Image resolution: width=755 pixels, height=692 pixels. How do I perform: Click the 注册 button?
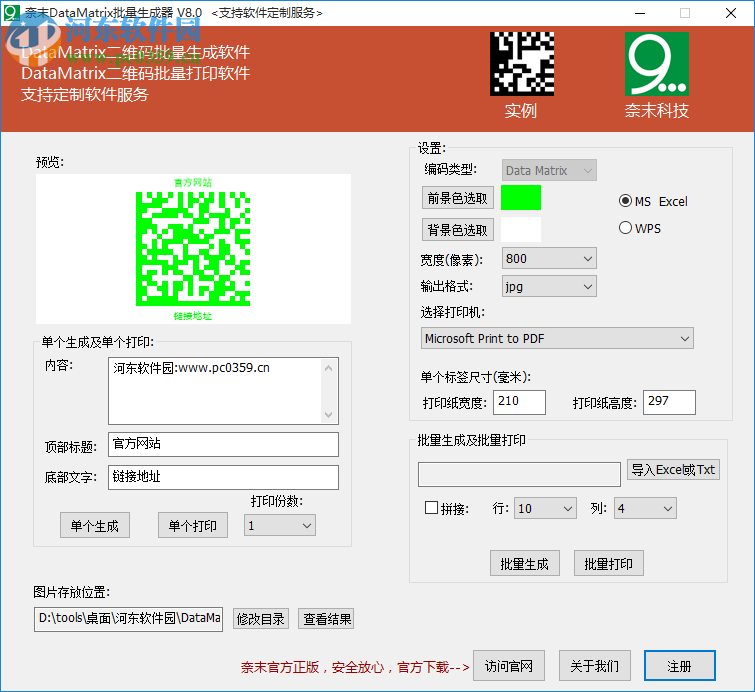tap(680, 666)
